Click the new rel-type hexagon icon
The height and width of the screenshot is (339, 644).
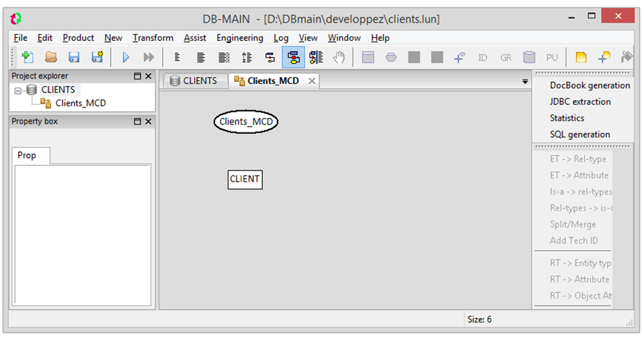click(391, 57)
